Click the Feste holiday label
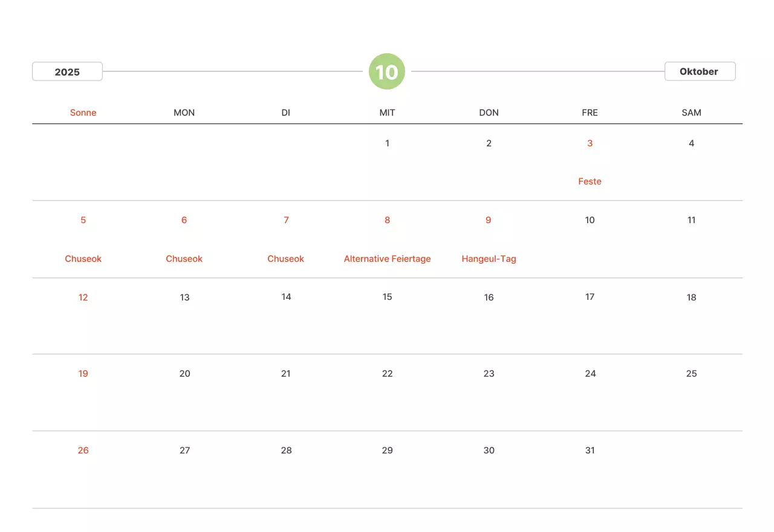Screen dimensions: 774x532 tap(590, 181)
